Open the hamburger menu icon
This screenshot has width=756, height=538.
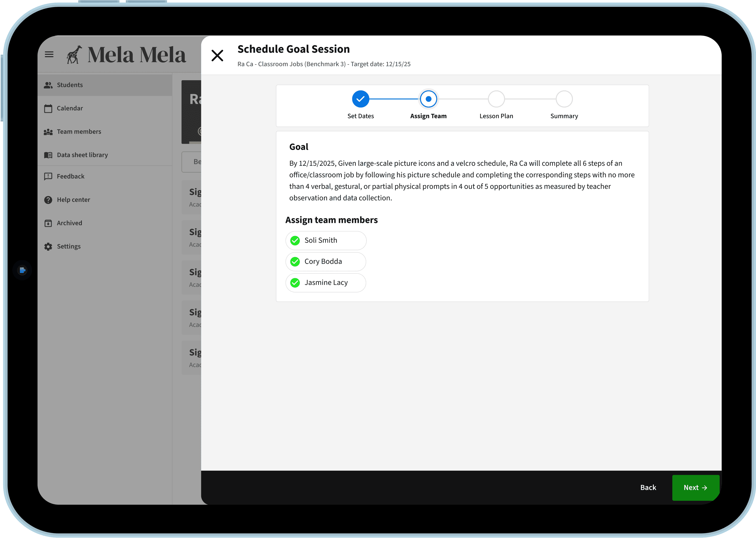coord(49,54)
